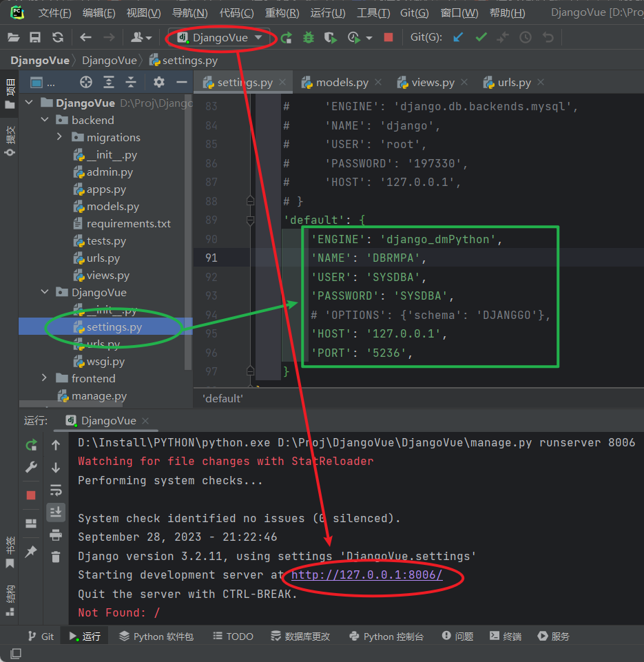Screen dimensions: 644x662
Task: Open the http://127.0.0.1:8006/ server link
Action: coord(366,575)
